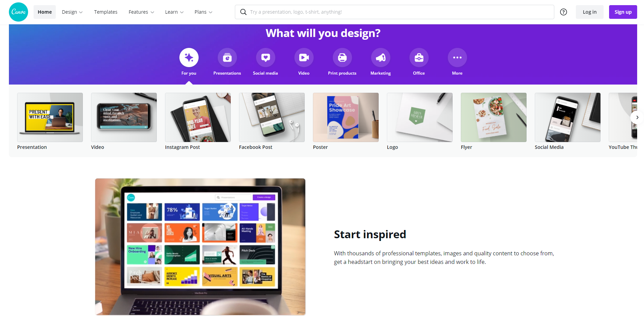Show More categories ellipsis icon

pyautogui.click(x=457, y=58)
